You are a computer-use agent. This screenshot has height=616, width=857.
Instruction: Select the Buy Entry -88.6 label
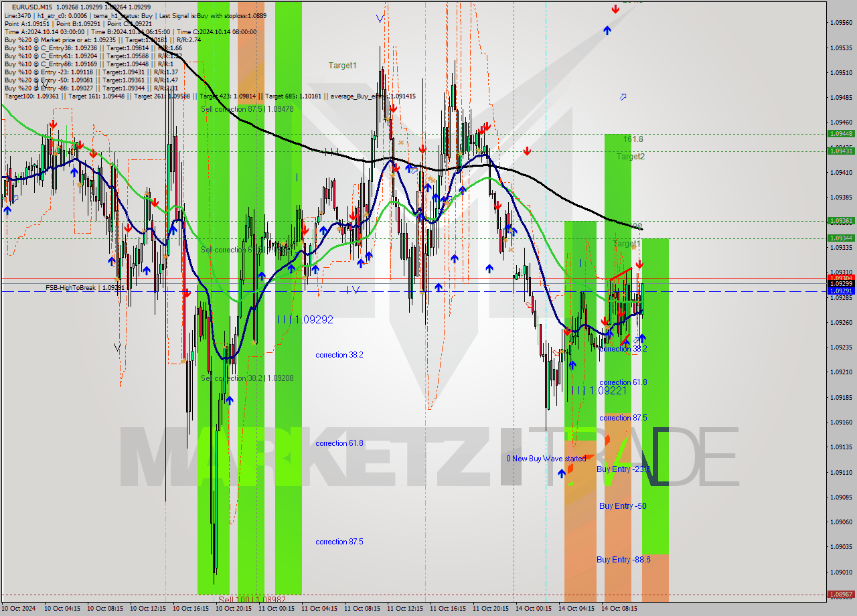[623, 560]
